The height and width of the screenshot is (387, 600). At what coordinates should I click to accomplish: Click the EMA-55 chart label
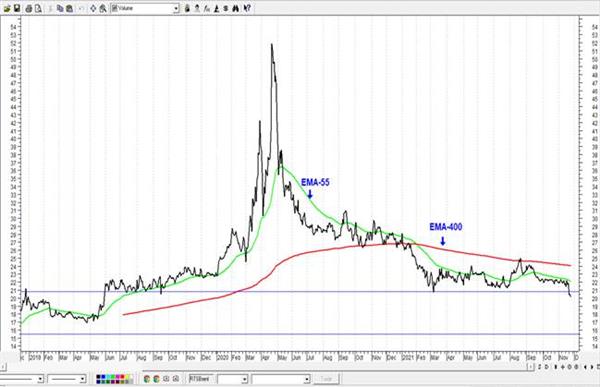[x=315, y=182]
